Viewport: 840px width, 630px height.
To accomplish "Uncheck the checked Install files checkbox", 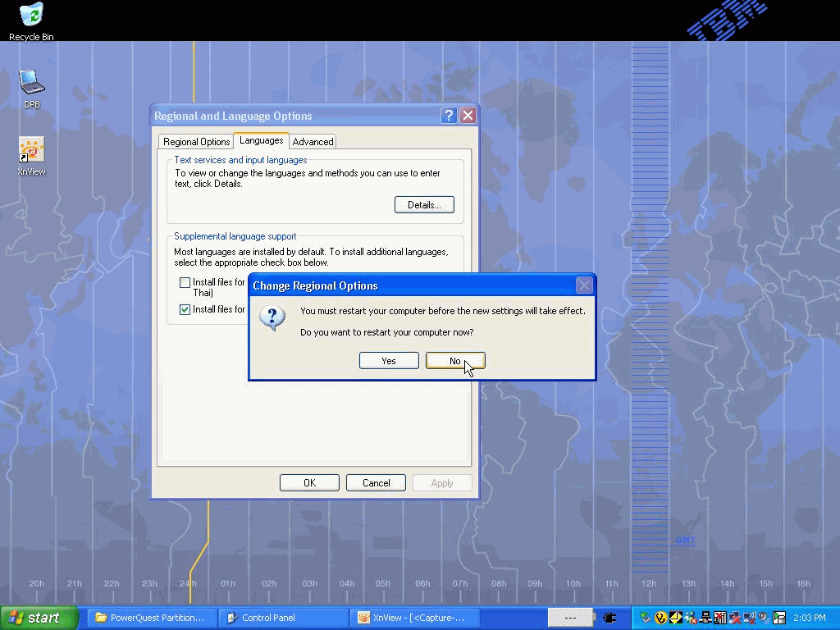I will [x=185, y=310].
